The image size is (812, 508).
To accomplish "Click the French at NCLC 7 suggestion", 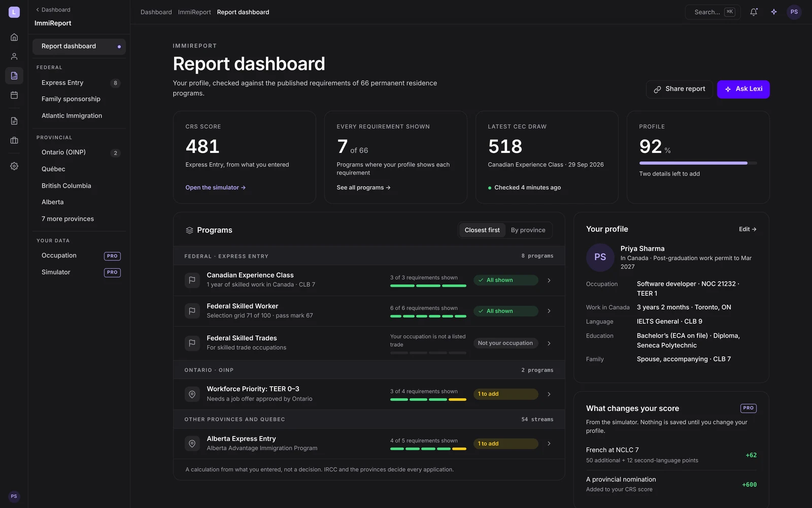I will [x=671, y=455].
